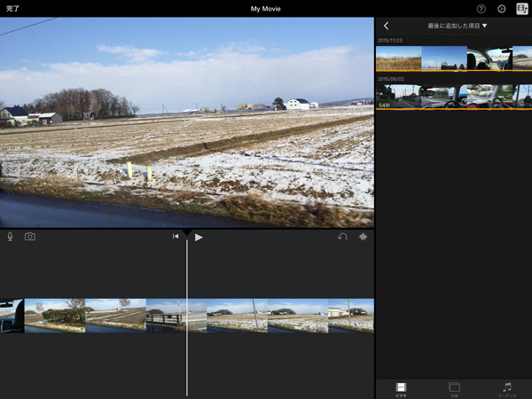This screenshot has height=399, width=532.
Task: Switch to the 写真 tab
Action: 454,389
